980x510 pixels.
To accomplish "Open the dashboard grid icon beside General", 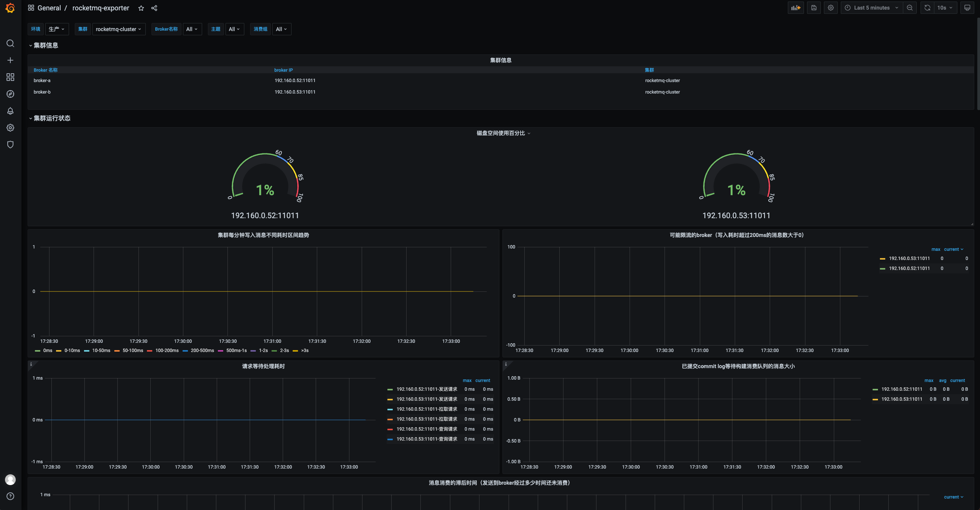I will (31, 8).
